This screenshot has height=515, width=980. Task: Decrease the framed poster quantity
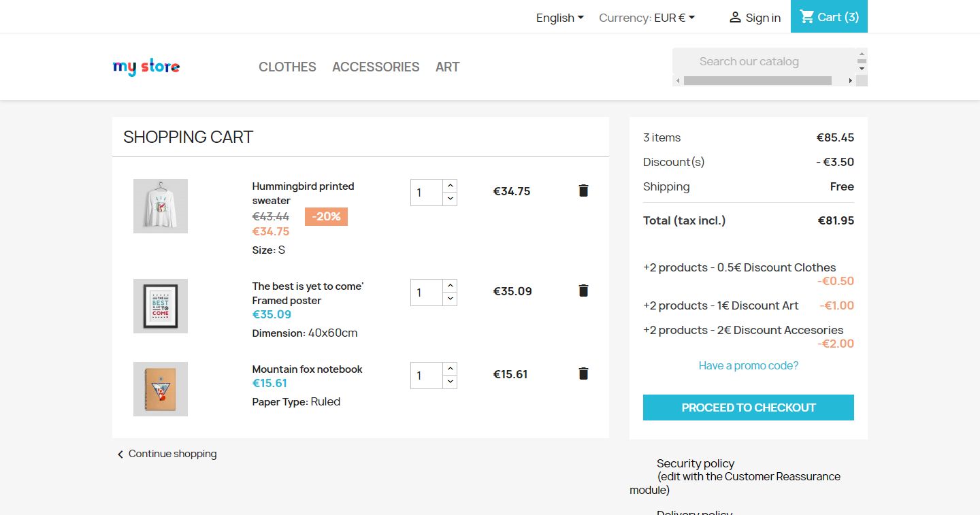(x=450, y=299)
